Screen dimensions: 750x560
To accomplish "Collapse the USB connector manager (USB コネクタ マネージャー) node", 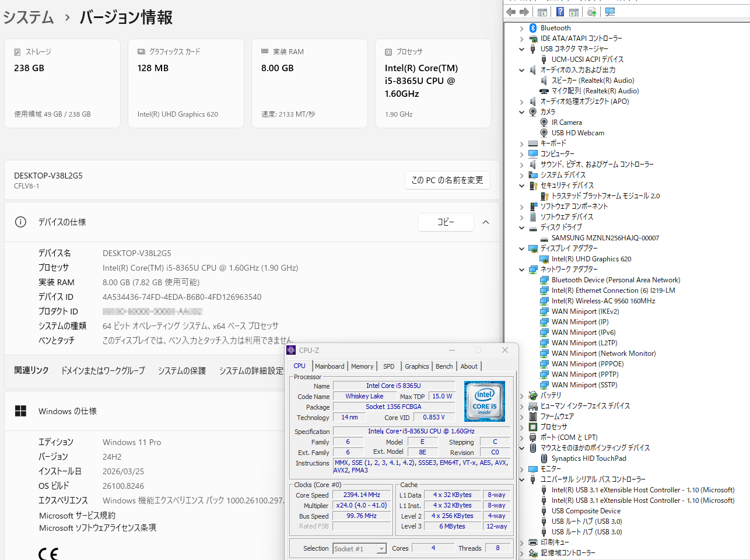I will [521, 49].
